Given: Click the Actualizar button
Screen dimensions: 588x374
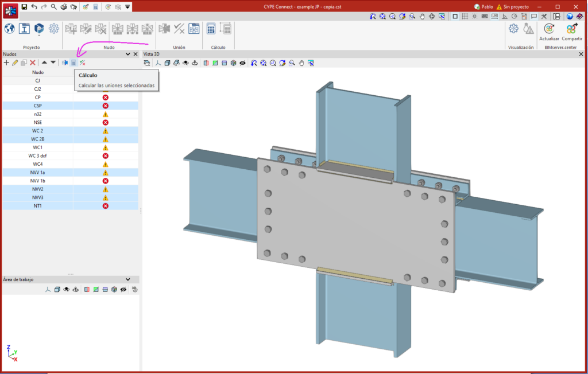Looking at the screenshot, I should coord(549,32).
